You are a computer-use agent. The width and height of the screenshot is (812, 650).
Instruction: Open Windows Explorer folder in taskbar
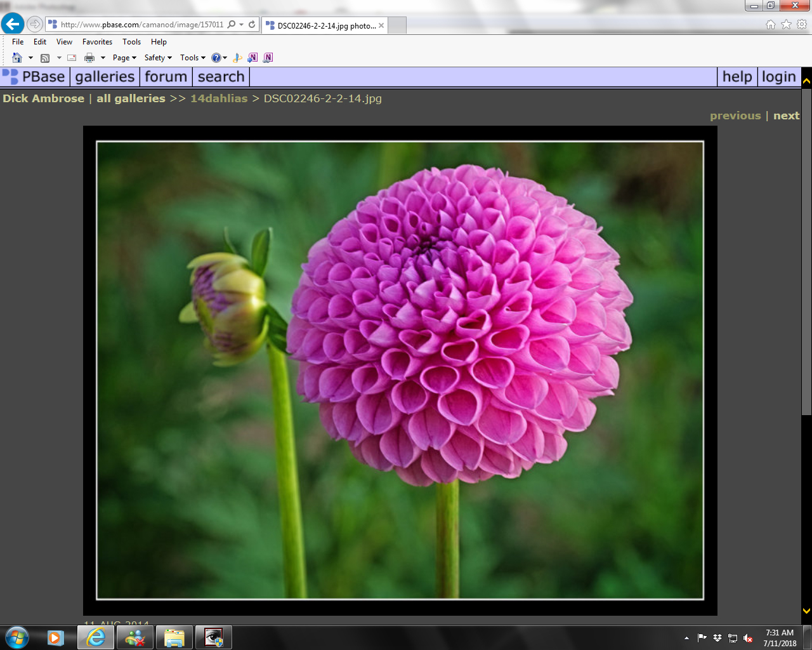pos(174,637)
